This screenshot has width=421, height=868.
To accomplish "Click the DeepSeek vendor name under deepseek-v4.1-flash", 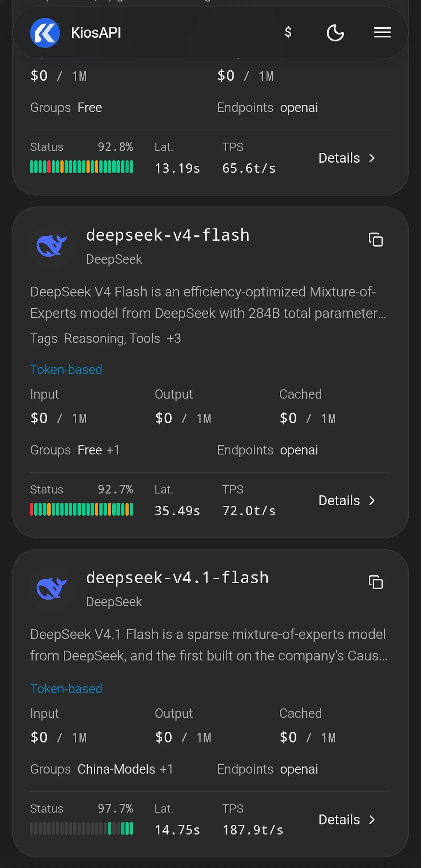I will coord(114,602).
